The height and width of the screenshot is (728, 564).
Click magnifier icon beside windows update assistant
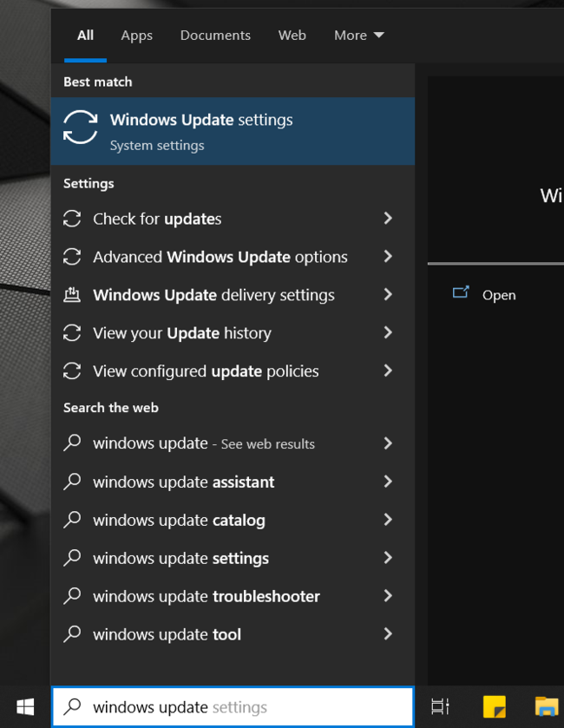pyautogui.click(x=72, y=482)
